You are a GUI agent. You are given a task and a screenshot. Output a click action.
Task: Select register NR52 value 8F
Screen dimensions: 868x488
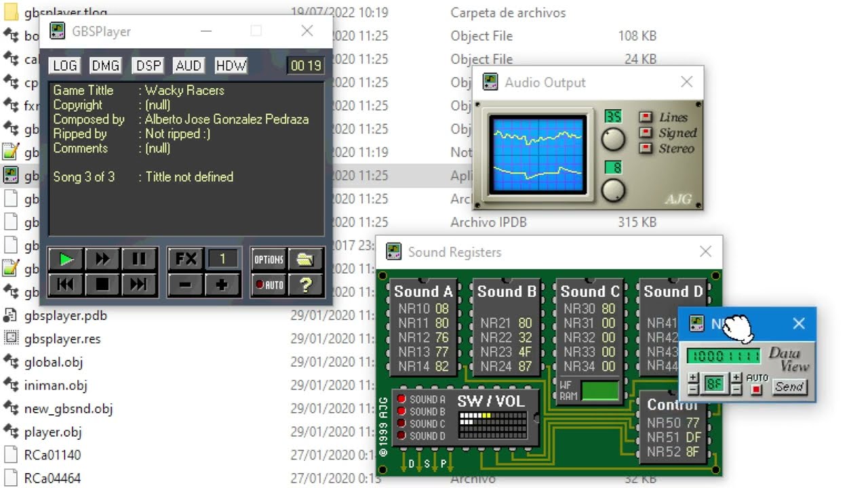click(673, 451)
